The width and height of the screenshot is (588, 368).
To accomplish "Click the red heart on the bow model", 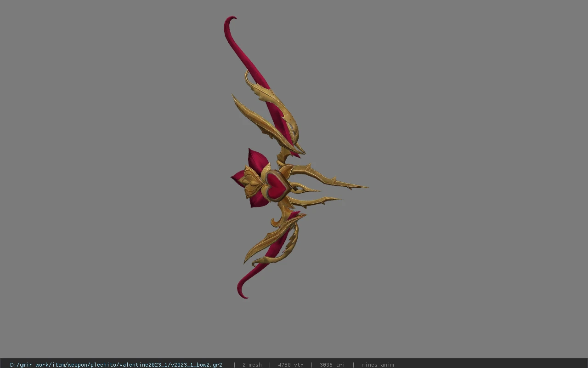I will [x=277, y=185].
